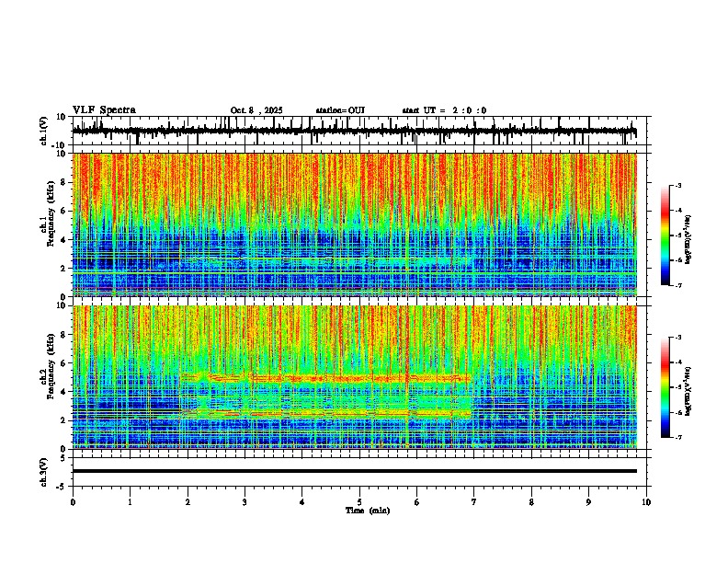Click the ch.1 "Frequency (kHz)" axis label
The width and height of the screenshot is (728, 563).
(x=51, y=214)
